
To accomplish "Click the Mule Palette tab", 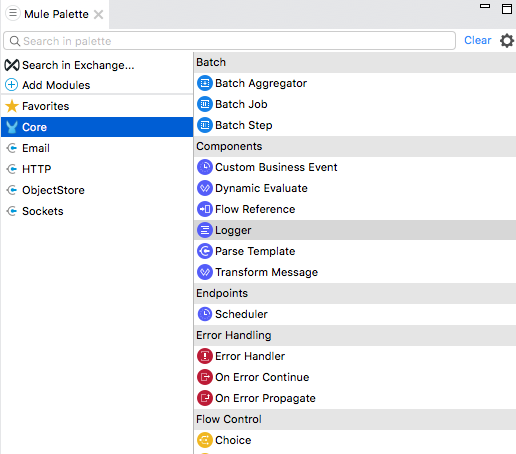I will (x=56, y=14).
